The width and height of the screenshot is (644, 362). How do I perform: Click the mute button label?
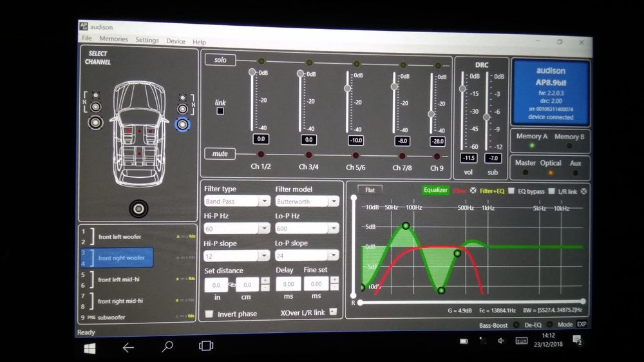(220, 154)
